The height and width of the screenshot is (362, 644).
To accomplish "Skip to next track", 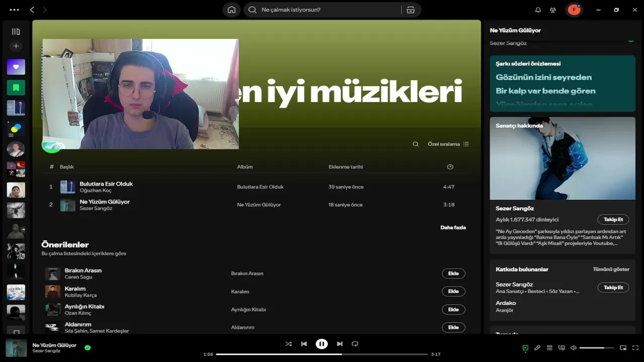I will pyautogui.click(x=340, y=344).
